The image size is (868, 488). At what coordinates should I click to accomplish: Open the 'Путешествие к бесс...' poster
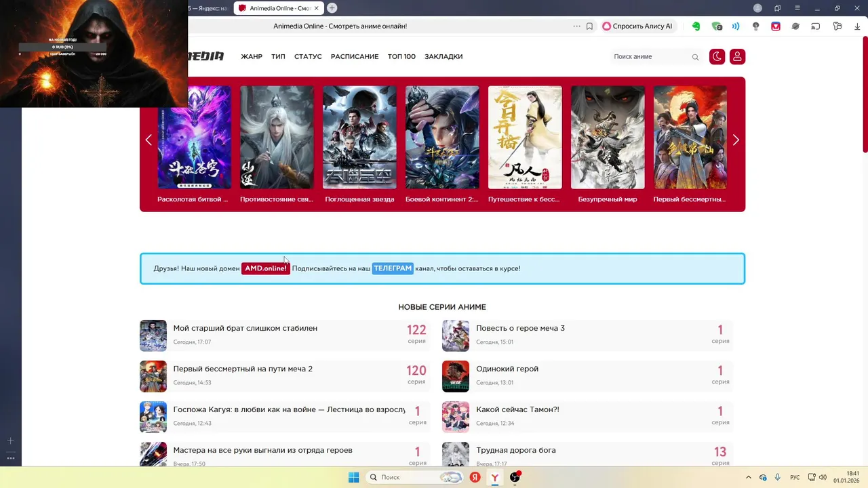tap(525, 138)
